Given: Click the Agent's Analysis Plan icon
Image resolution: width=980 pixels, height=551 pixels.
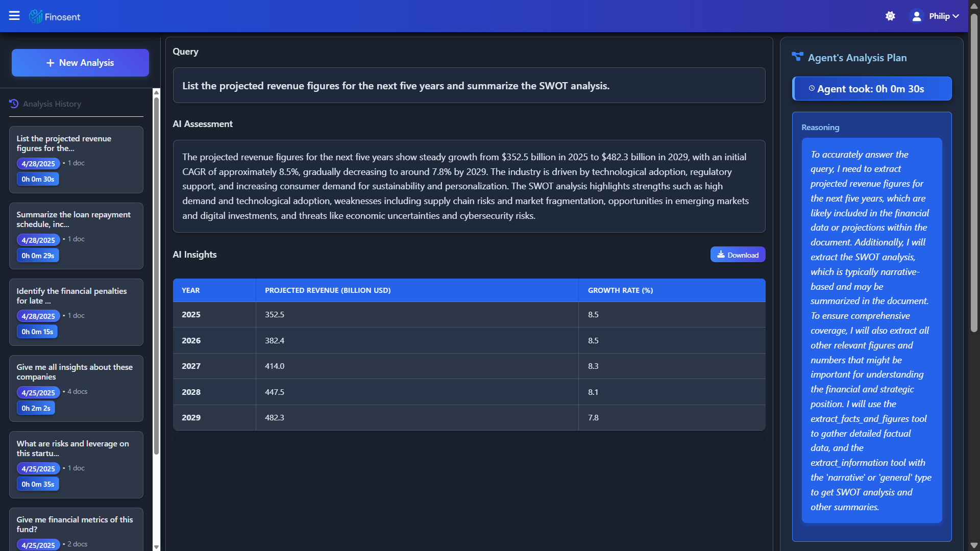Looking at the screenshot, I should [797, 57].
